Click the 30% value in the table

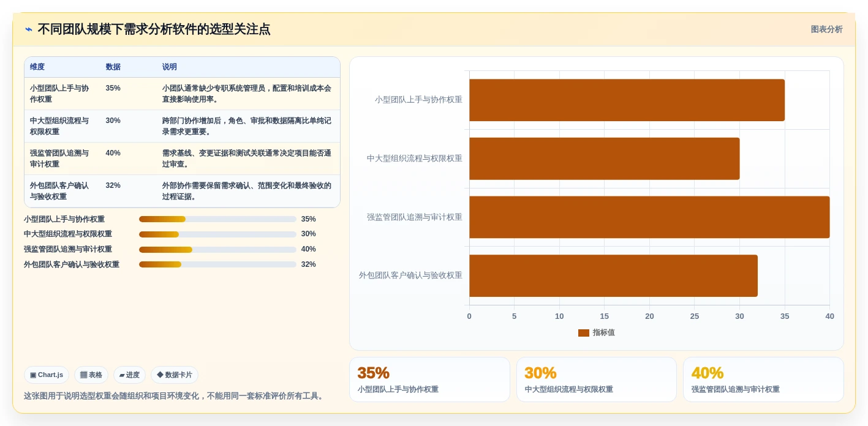coord(113,121)
